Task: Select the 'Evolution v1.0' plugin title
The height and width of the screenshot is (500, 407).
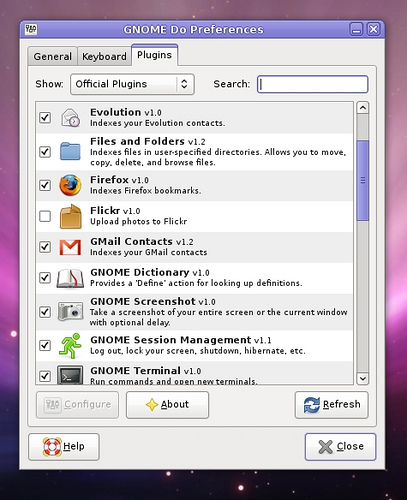Action: tap(126, 112)
